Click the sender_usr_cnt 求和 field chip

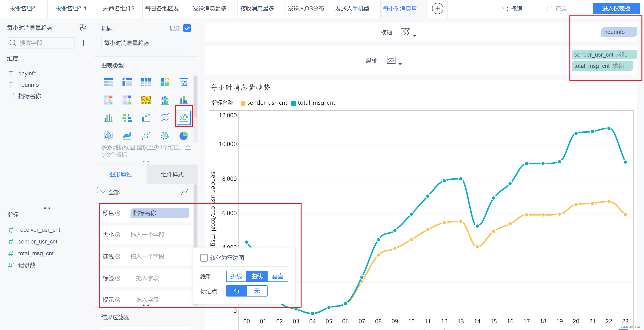click(604, 54)
